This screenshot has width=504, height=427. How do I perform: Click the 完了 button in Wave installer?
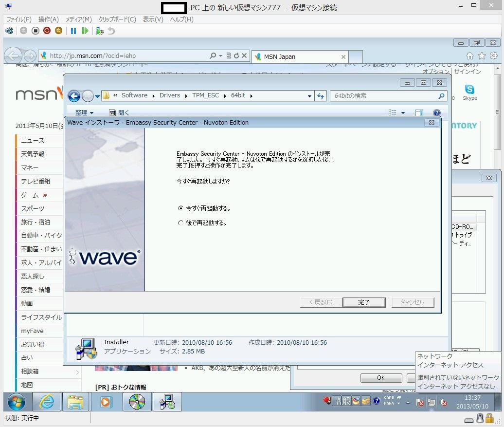364,302
